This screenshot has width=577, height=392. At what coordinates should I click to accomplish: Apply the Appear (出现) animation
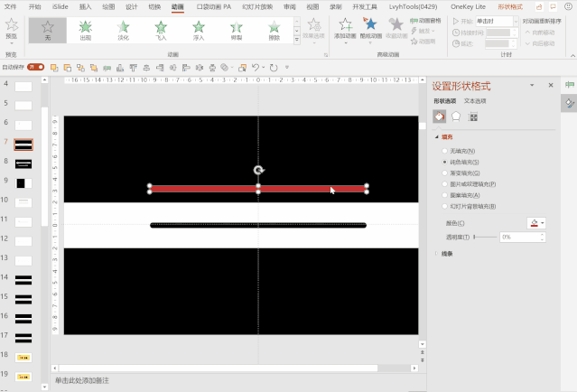(x=86, y=30)
